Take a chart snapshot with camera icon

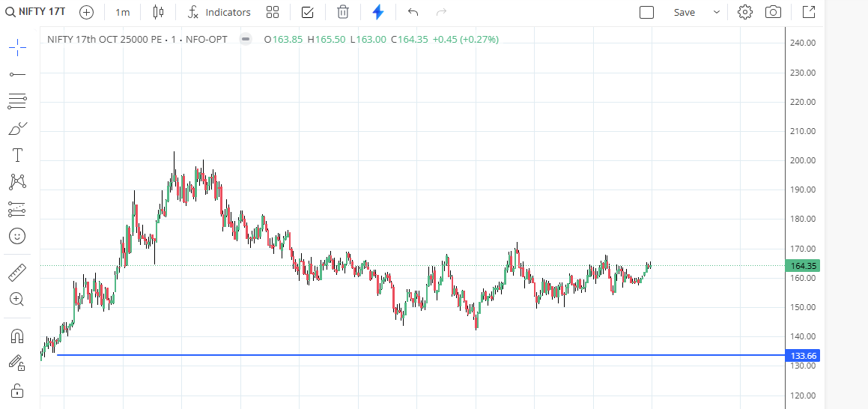[x=774, y=12]
